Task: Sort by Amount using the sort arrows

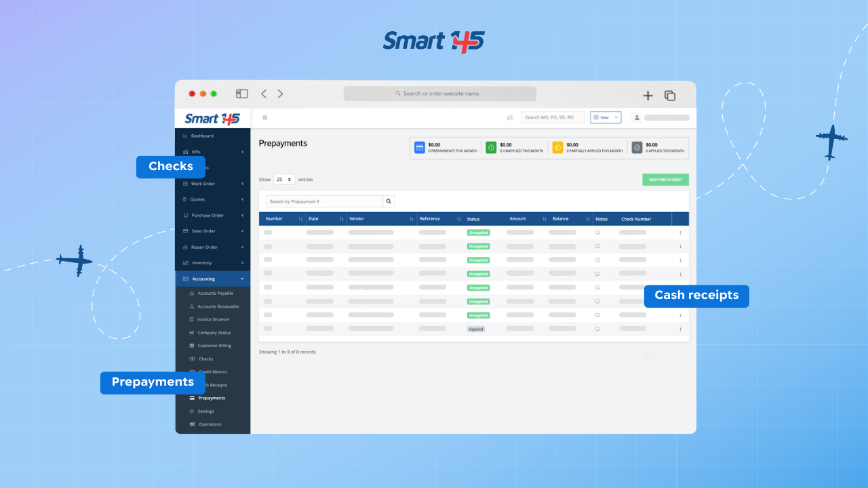Action: (x=545, y=219)
